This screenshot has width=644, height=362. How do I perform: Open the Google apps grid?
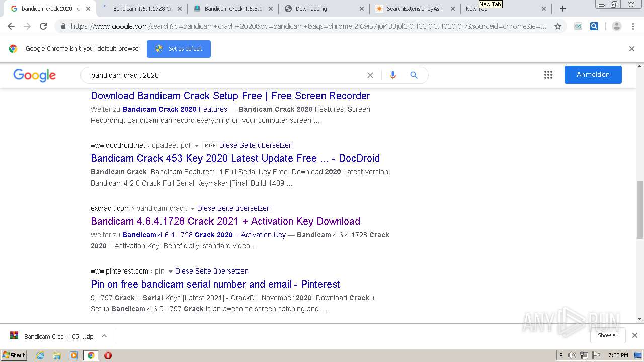548,75
